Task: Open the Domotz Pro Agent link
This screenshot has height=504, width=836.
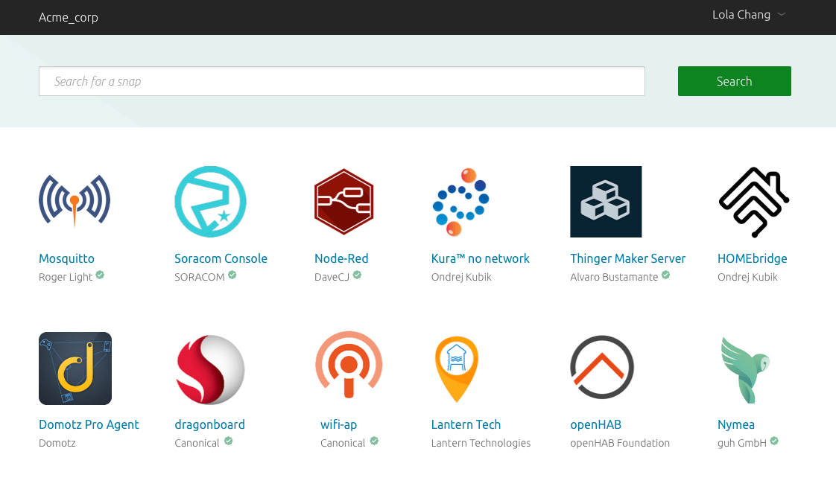Action: point(89,424)
